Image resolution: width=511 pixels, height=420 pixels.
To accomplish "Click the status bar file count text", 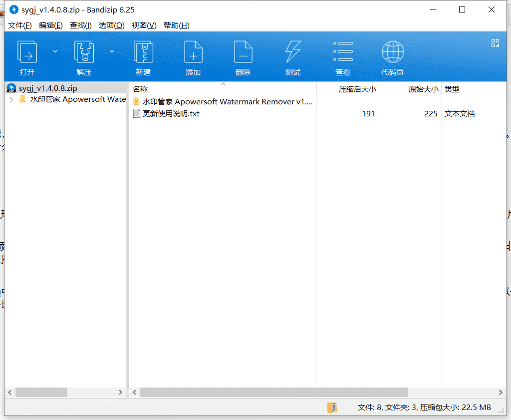I will coord(424,408).
